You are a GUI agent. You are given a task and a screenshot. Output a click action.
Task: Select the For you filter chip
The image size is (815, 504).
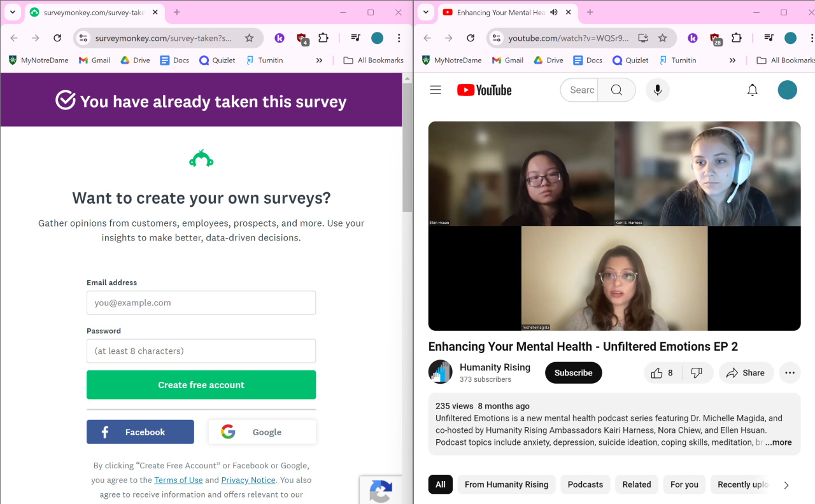click(x=684, y=484)
